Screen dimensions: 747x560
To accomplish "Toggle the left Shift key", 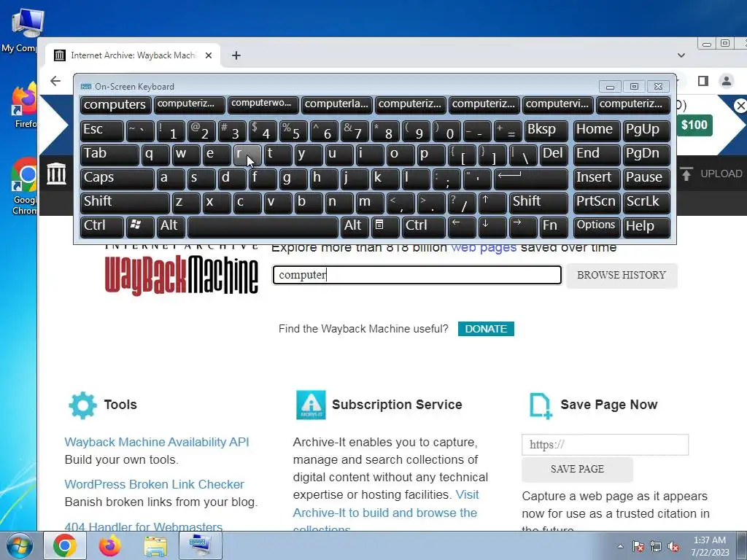I will [125, 203].
